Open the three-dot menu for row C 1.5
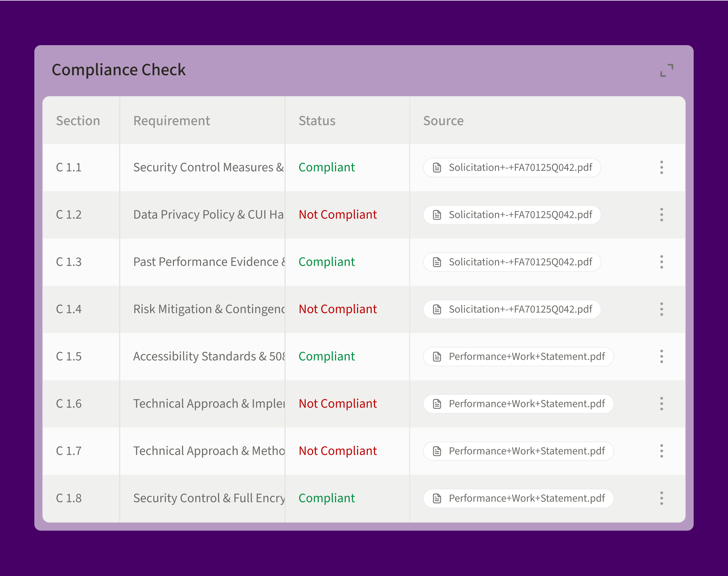The image size is (728, 576). click(x=661, y=356)
